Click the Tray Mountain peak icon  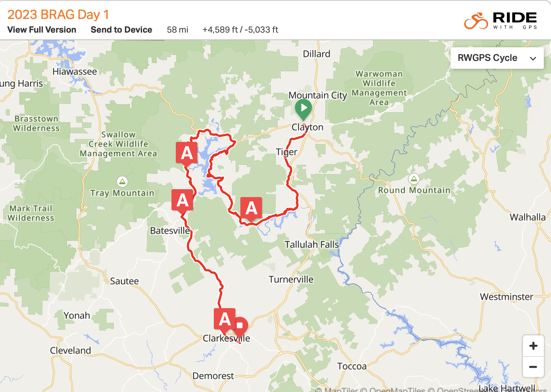click(122, 182)
